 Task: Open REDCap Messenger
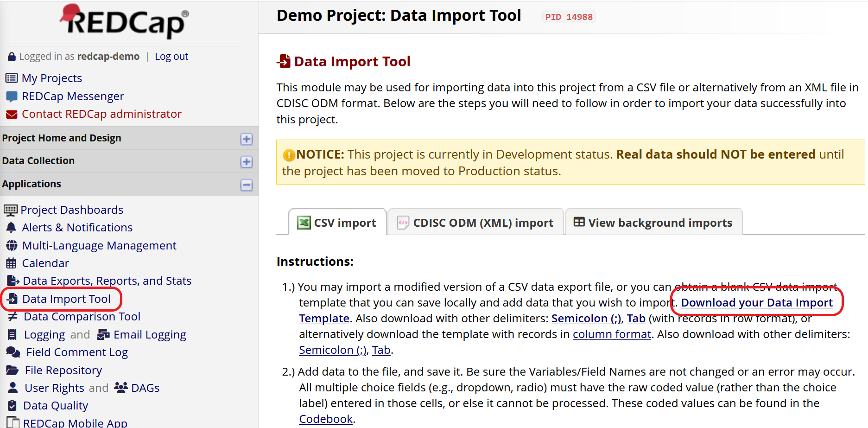(x=73, y=96)
